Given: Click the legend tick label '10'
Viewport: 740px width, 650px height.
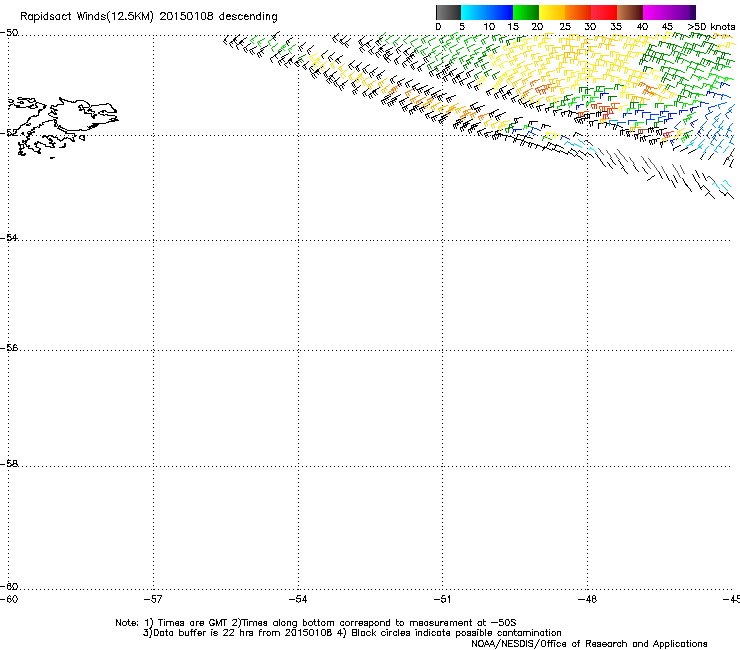Looking at the screenshot, I should [489, 27].
